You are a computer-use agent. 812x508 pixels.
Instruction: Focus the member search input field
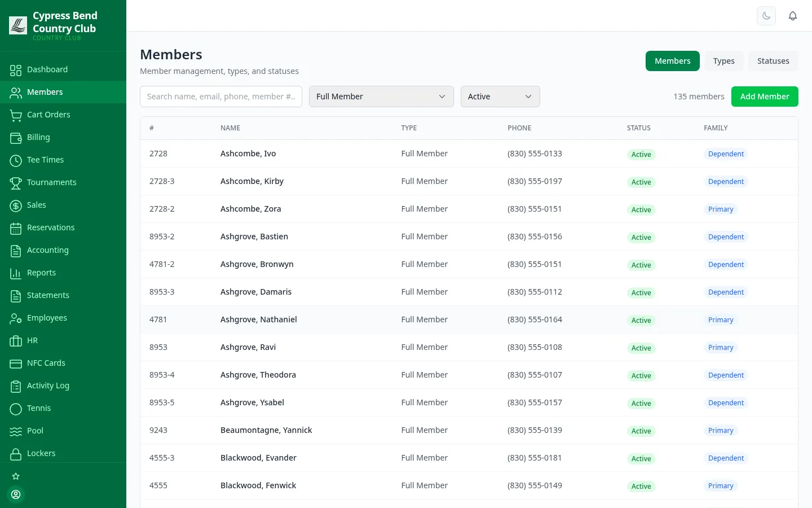(221, 97)
